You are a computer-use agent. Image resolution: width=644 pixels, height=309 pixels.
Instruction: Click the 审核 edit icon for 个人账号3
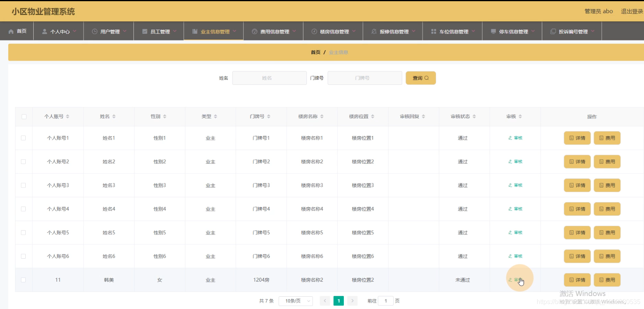click(x=510, y=185)
